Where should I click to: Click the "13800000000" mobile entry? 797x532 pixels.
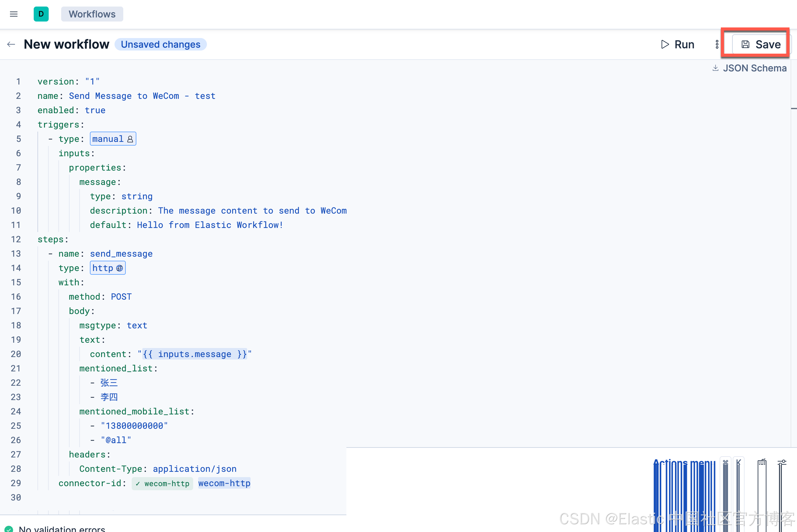pyautogui.click(x=134, y=426)
